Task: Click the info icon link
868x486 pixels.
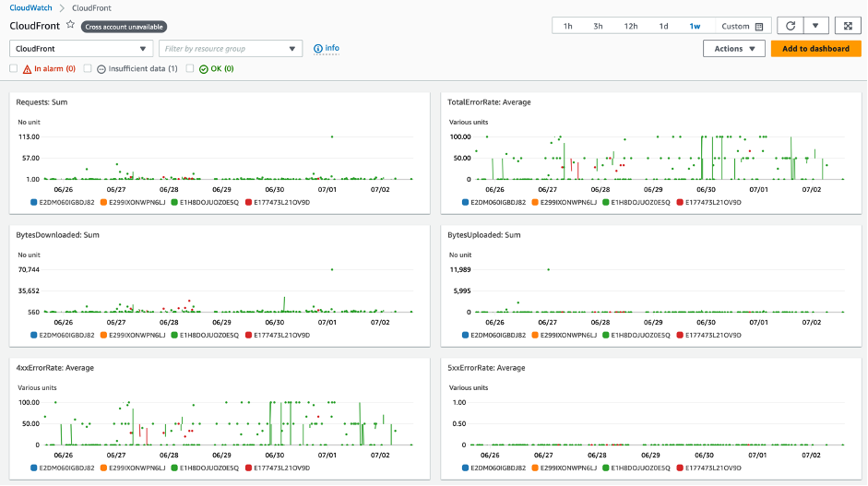Action: (x=326, y=49)
